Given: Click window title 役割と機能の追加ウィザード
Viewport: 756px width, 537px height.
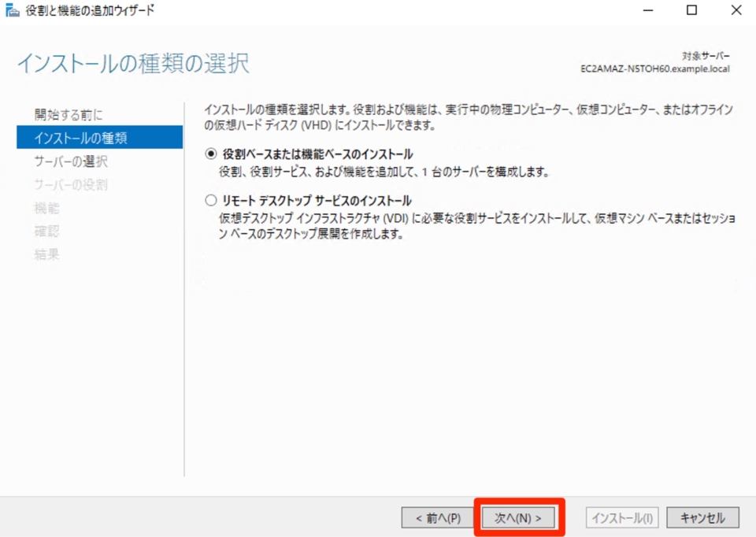Looking at the screenshot, I should tap(90, 10).
